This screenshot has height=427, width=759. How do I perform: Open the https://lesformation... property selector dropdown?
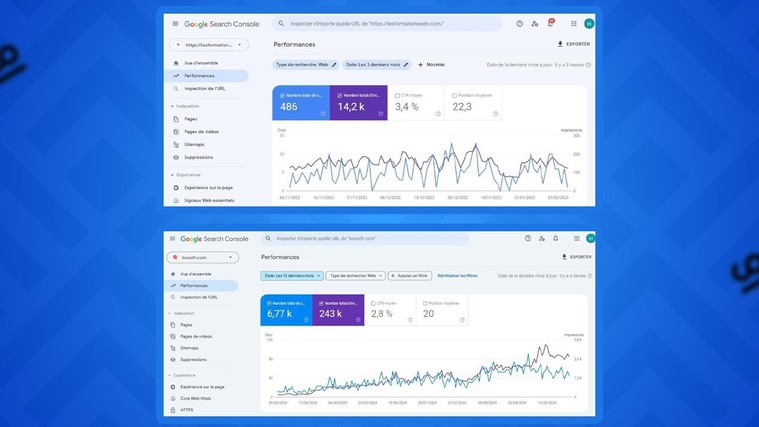click(209, 45)
